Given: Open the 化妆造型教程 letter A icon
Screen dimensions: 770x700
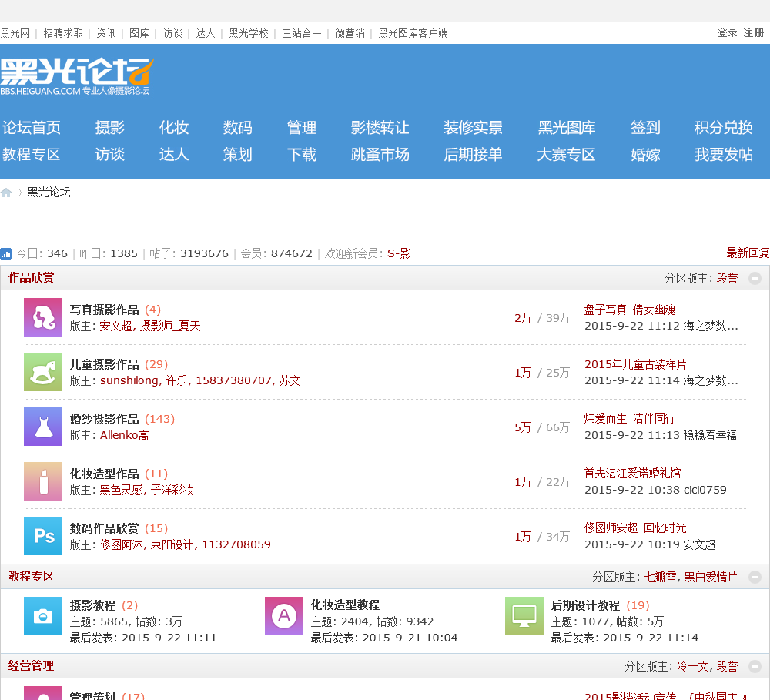Looking at the screenshot, I should tap(284, 616).
